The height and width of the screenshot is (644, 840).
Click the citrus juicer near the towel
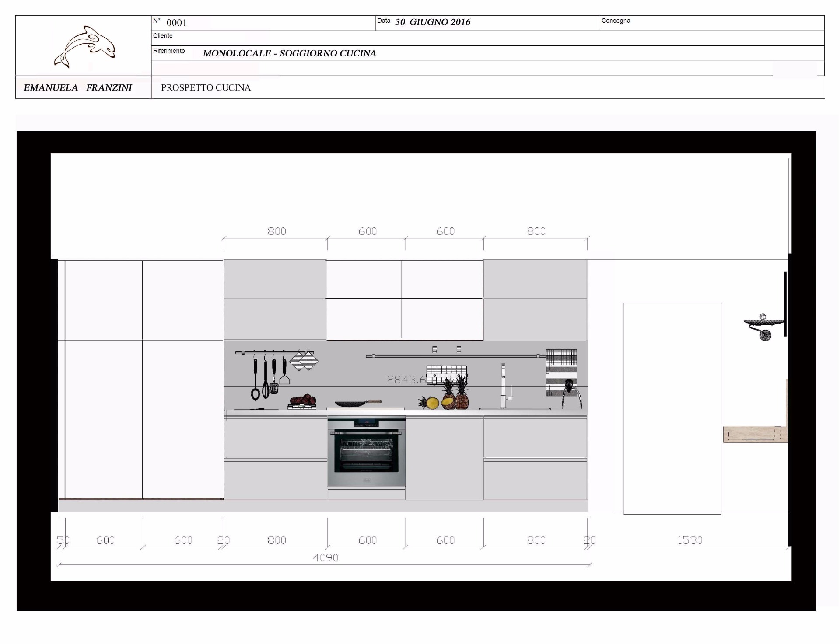pos(572,393)
